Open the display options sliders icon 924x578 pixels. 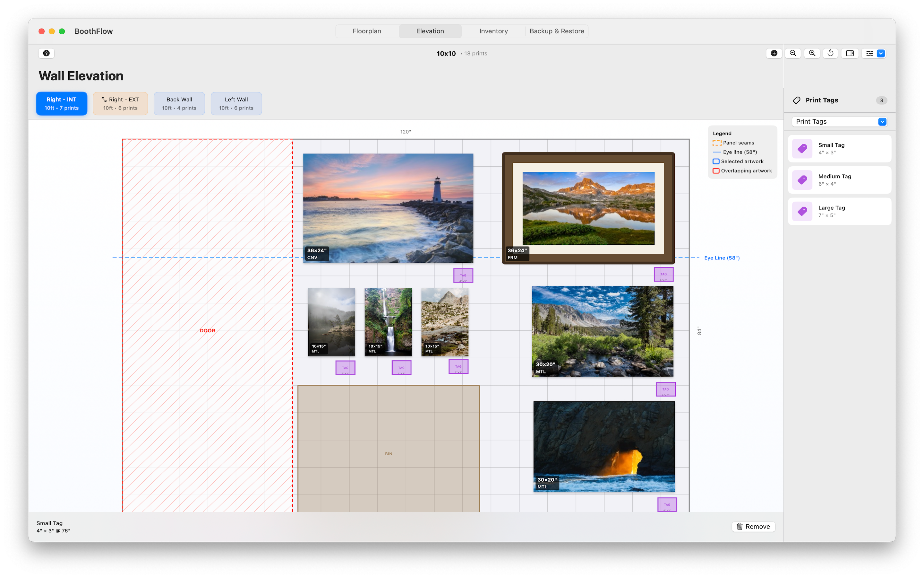click(x=869, y=53)
